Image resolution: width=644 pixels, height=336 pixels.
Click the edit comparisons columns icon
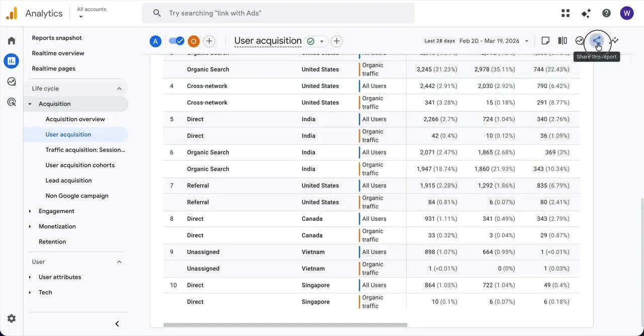point(562,41)
